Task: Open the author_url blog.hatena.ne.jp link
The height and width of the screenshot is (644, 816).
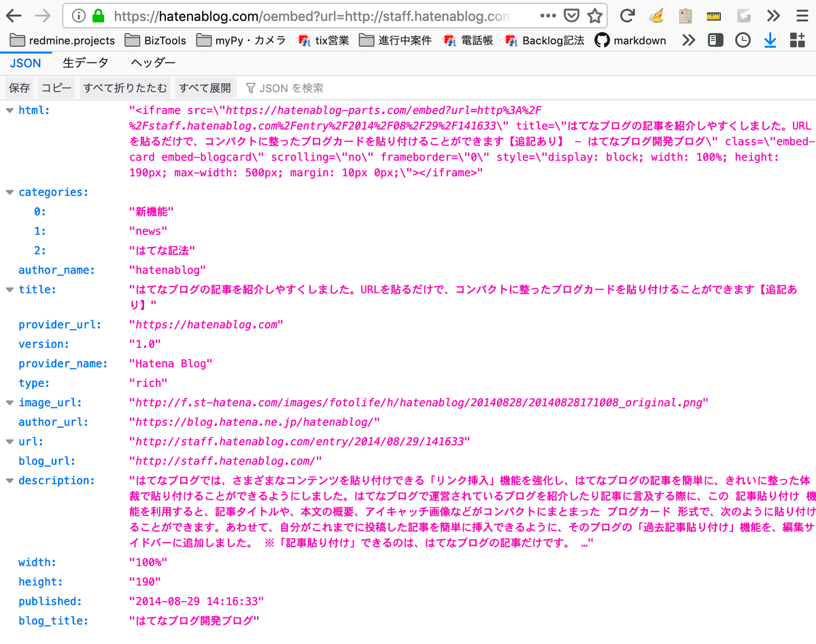Action: tap(254, 422)
